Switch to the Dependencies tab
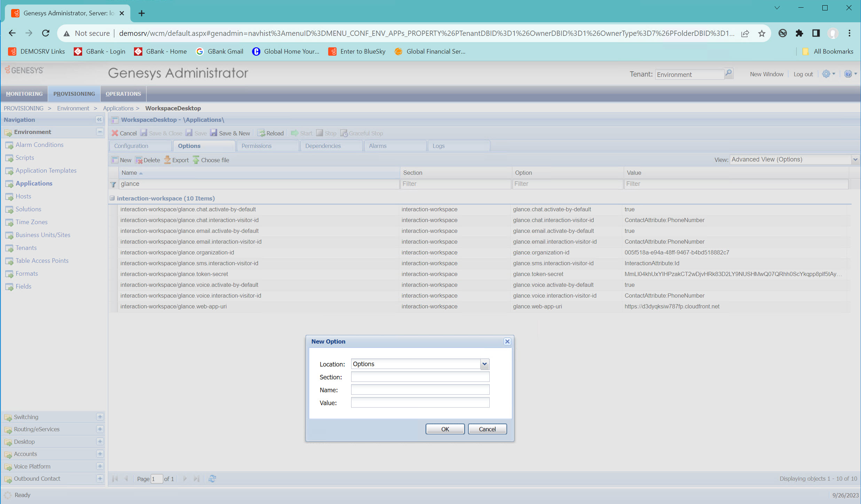Viewport: 861px width, 504px height. pyautogui.click(x=331, y=146)
